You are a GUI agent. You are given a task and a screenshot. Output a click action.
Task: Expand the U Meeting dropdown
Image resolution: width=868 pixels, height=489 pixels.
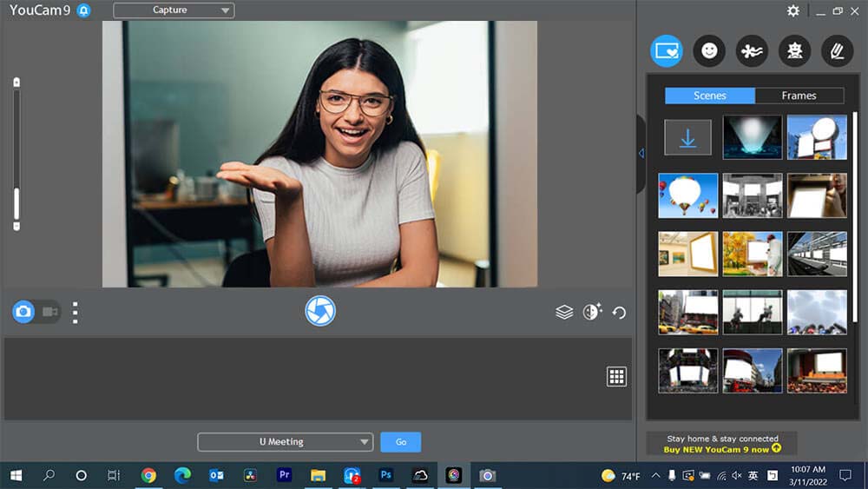[x=285, y=442]
